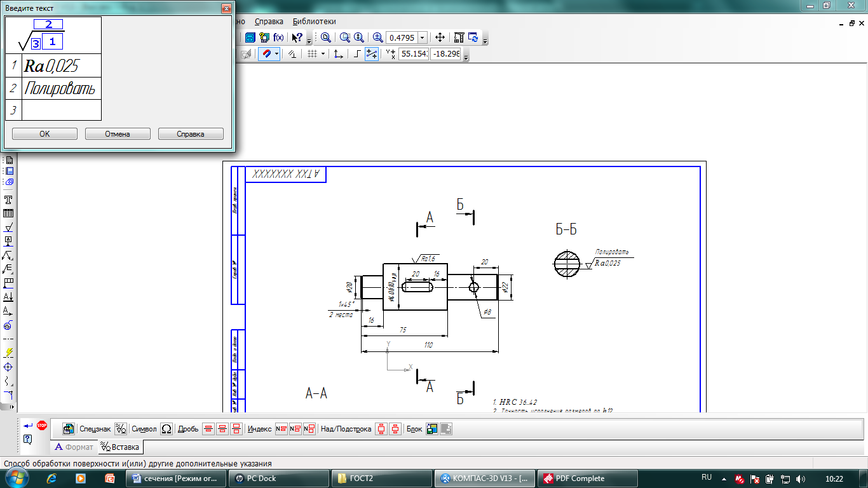Click the zoom-by-frame magnifier icon

[x=345, y=37]
